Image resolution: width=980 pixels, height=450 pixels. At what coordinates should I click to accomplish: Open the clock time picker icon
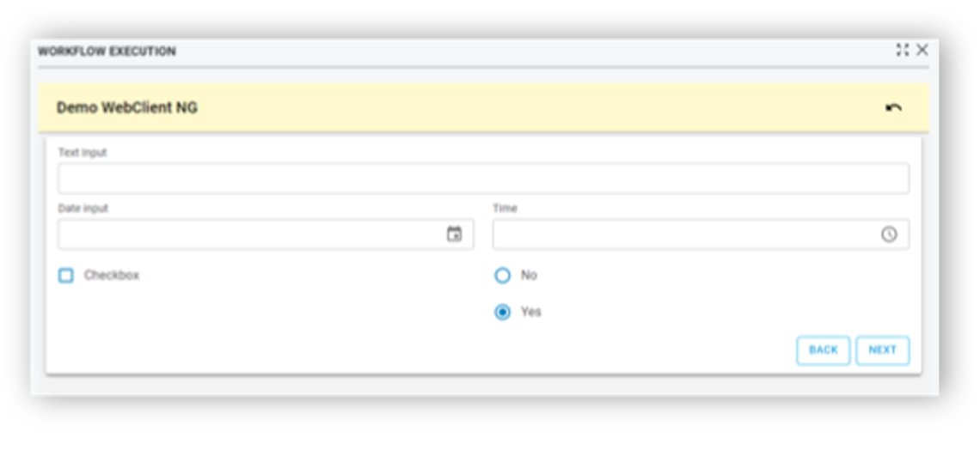[889, 234]
